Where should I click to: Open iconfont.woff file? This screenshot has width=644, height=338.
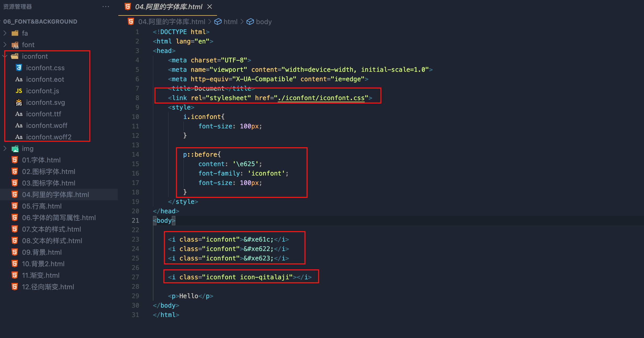47,126
